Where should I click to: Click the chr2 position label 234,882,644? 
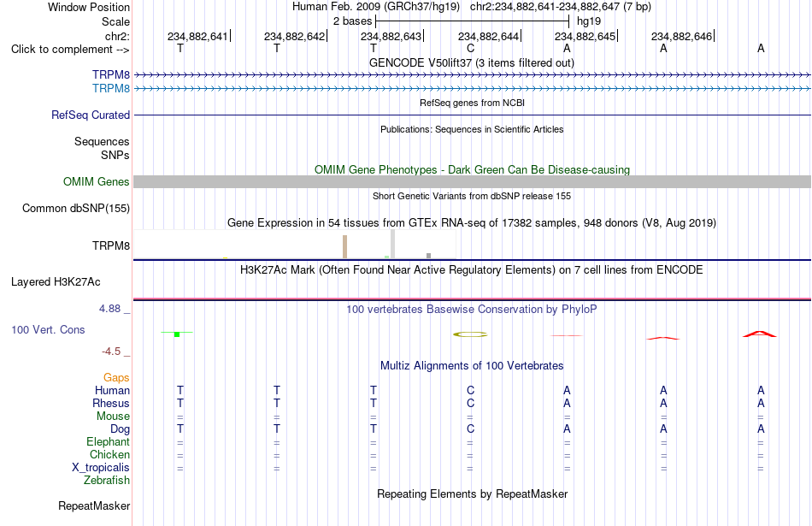pyautogui.click(x=488, y=36)
